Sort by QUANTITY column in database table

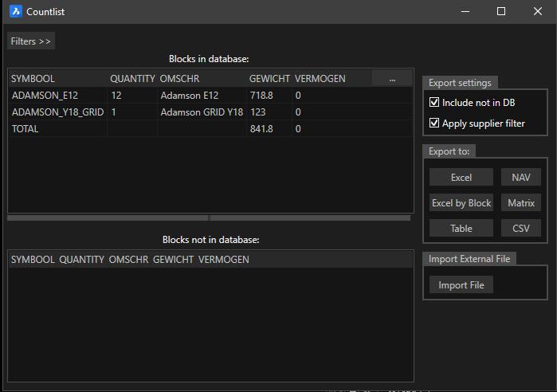point(132,79)
